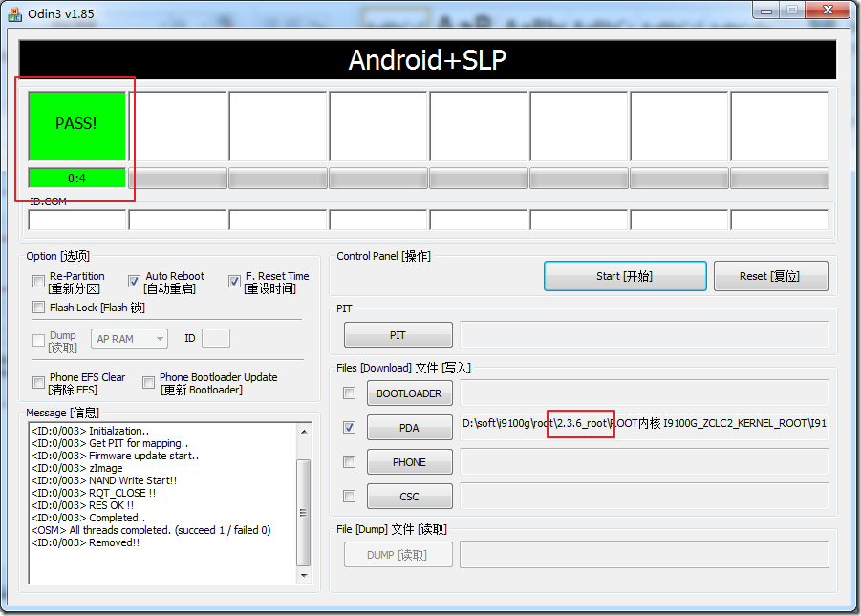Click the 'Firmware update start..' log line
The width and height of the screenshot is (861, 616).
click(115, 456)
